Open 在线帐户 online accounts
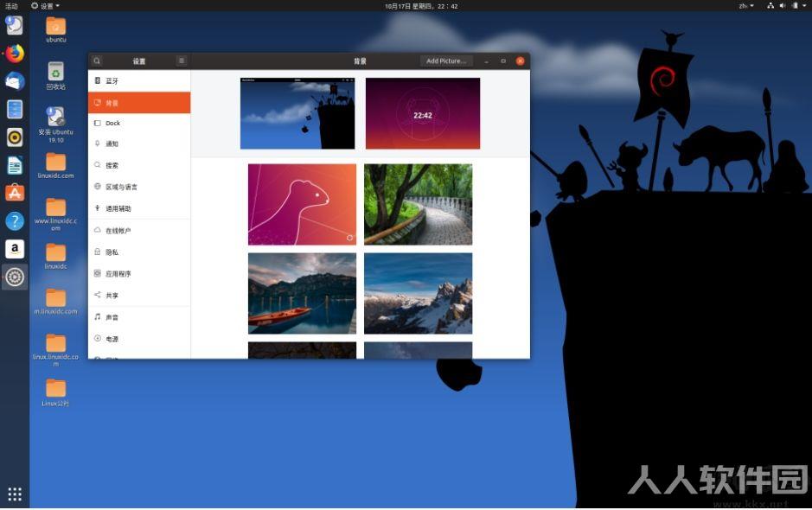 pyautogui.click(x=139, y=231)
